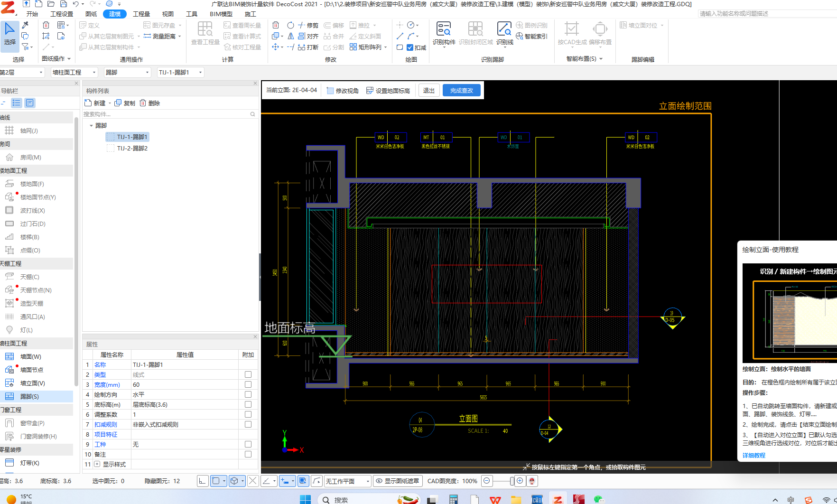
Task: Select 墙面(W) in navigation bar
Action: 30,356
